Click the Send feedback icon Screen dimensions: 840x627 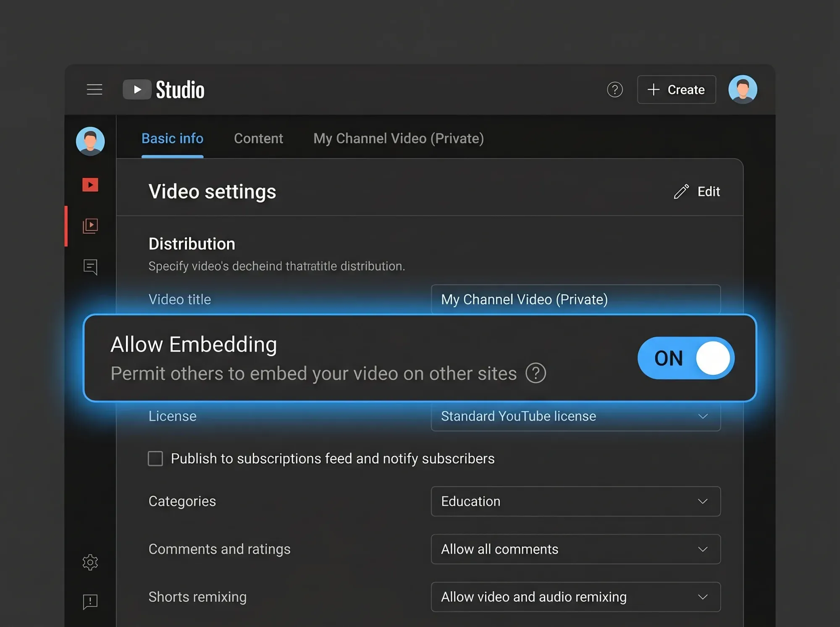point(90,601)
